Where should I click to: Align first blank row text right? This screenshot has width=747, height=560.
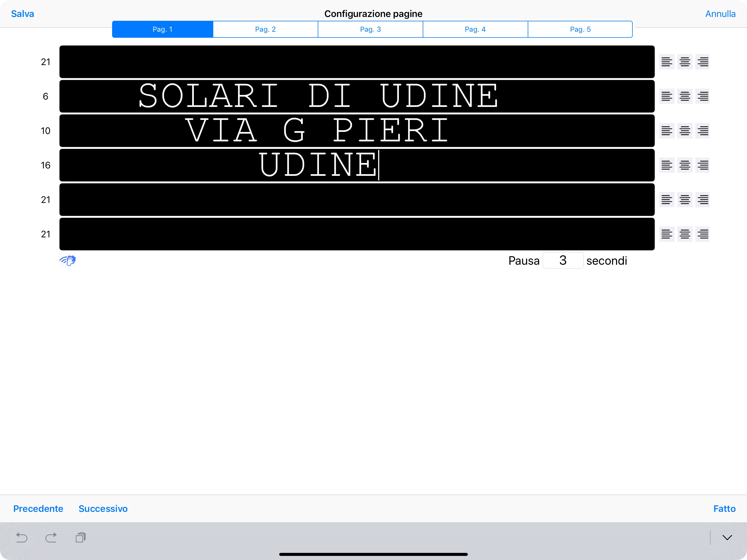pos(702,62)
